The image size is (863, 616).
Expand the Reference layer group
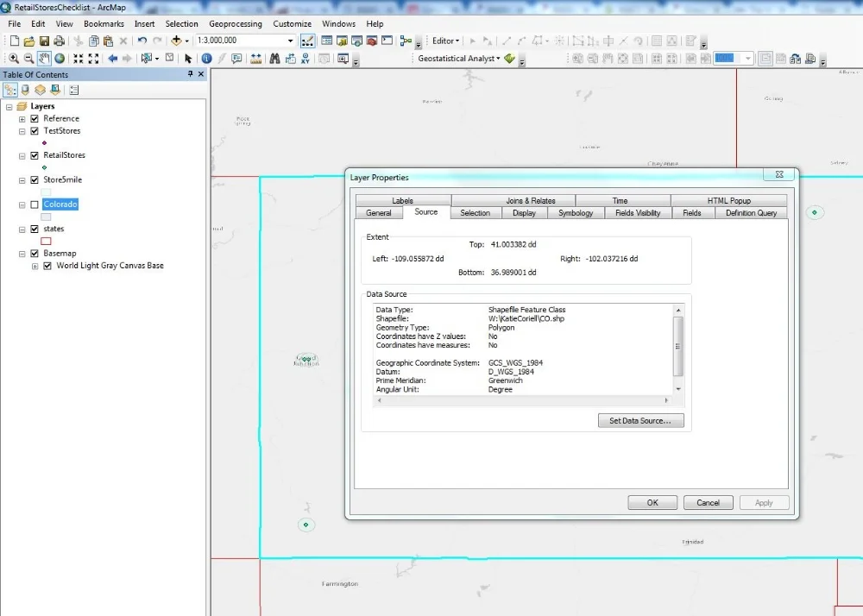coord(22,119)
